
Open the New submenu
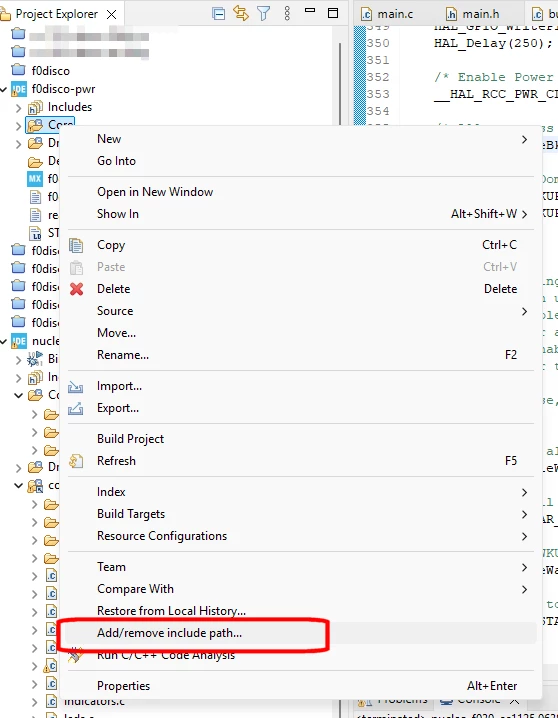click(x=301, y=139)
